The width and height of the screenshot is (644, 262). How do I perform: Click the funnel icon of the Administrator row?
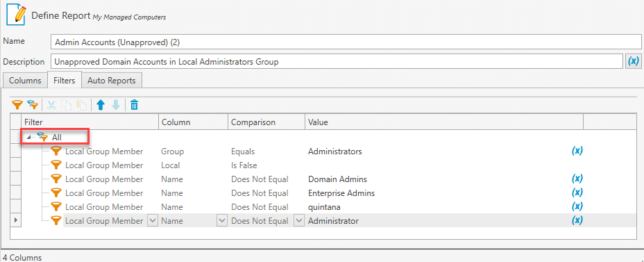click(56, 221)
